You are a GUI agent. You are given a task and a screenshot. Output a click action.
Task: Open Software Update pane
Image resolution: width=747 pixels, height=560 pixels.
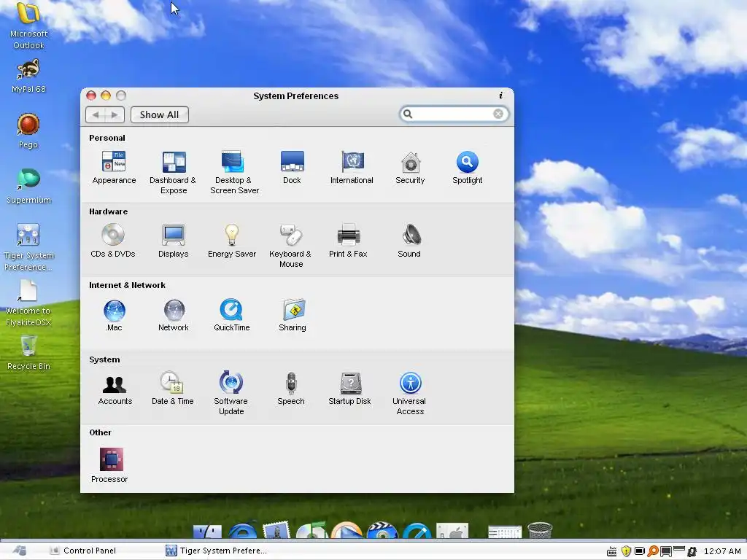(x=231, y=393)
